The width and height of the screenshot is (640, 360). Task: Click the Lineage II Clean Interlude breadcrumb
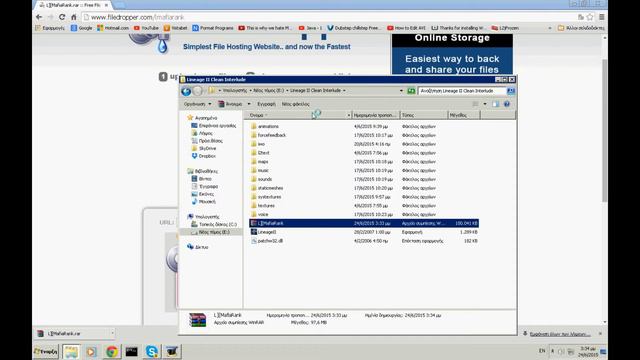coord(315,91)
